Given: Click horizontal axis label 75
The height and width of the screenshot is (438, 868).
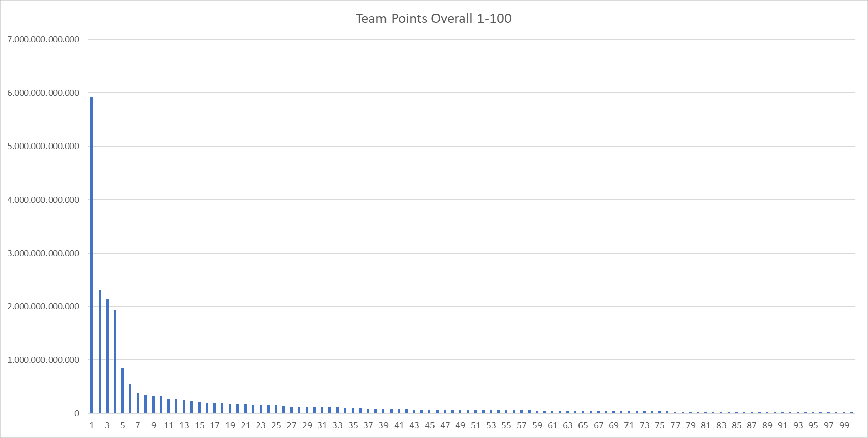Looking at the screenshot, I should point(660,425).
